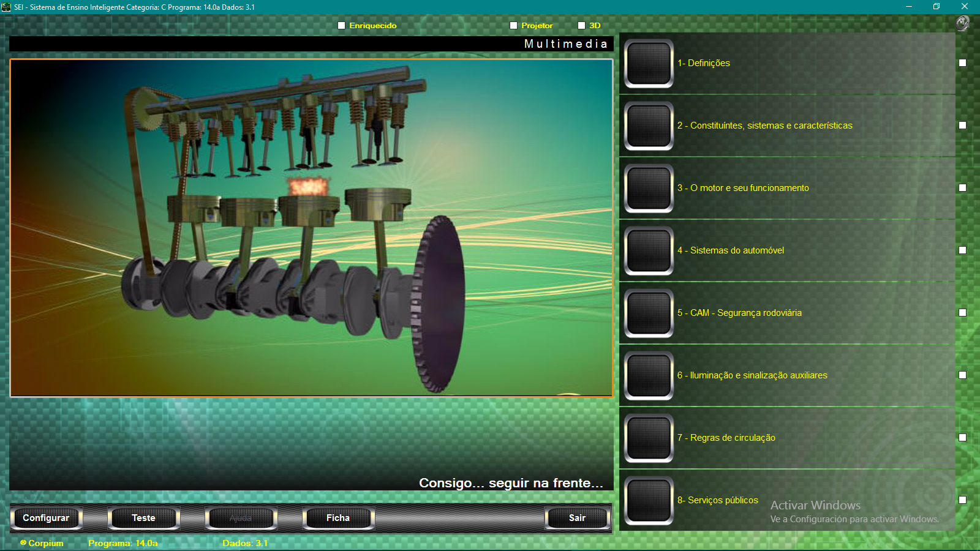The height and width of the screenshot is (551, 980).
Task: Open the chapter 2 Constituíntes icon button
Action: [649, 126]
